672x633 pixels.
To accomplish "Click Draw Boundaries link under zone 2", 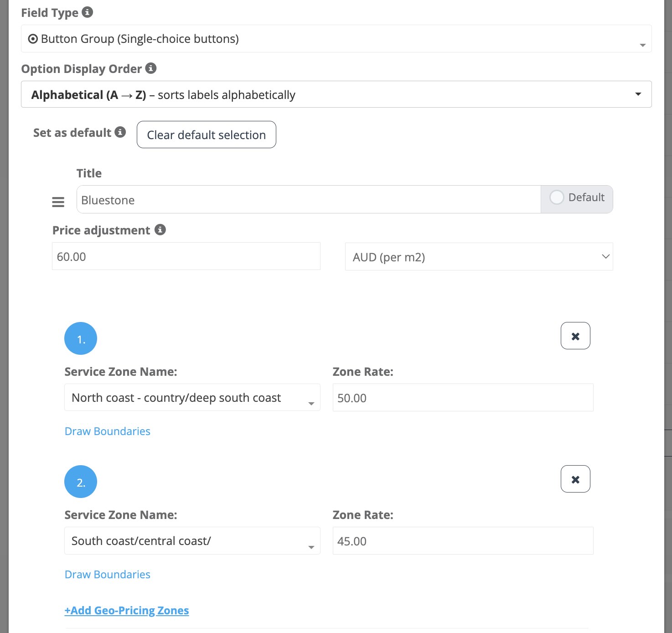I will coord(108,575).
